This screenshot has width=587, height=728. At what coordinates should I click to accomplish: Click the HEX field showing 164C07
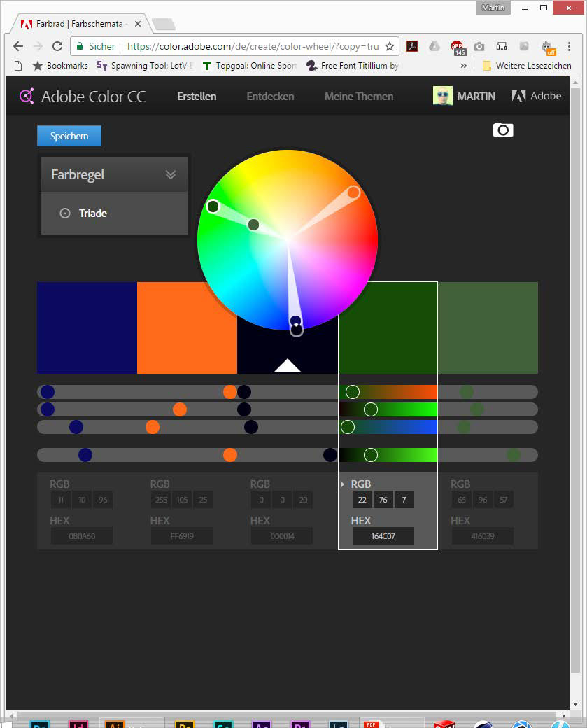coord(383,535)
